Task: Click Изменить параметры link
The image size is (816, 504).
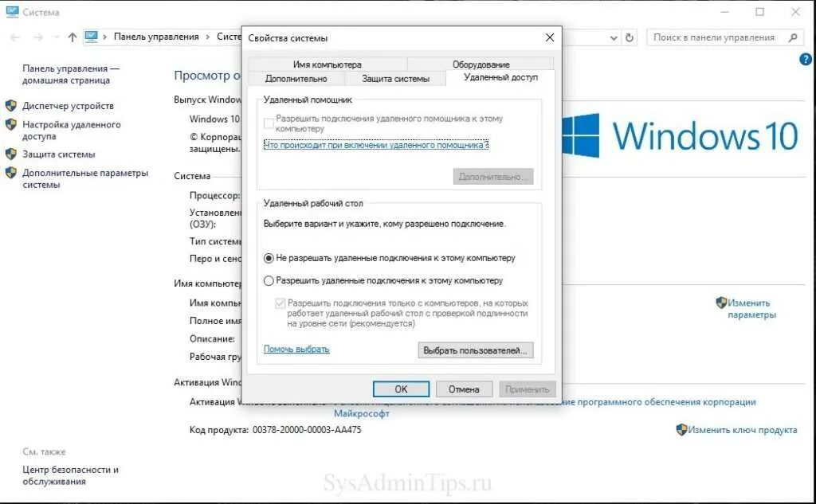Action: point(751,308)
